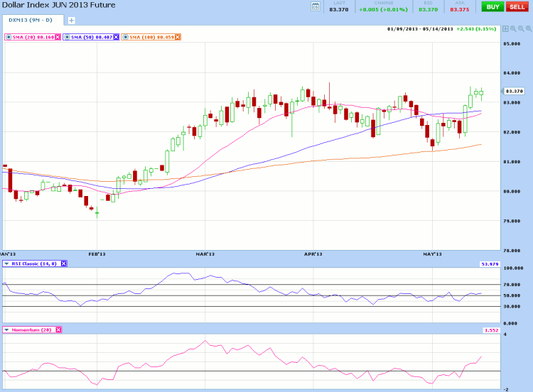533x392 pixels.
Task: Click the crosshair icon above price axis
Action: (x=505, y=29)
